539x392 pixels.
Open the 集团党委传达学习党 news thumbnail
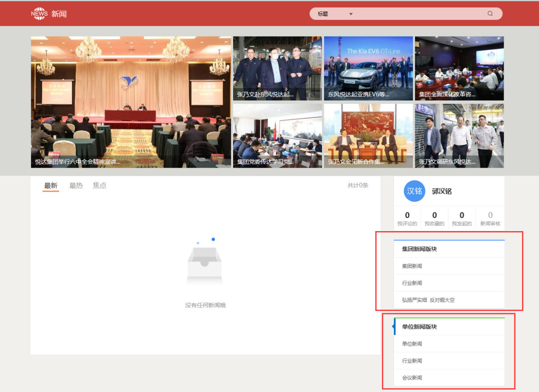tap(277, 136)
